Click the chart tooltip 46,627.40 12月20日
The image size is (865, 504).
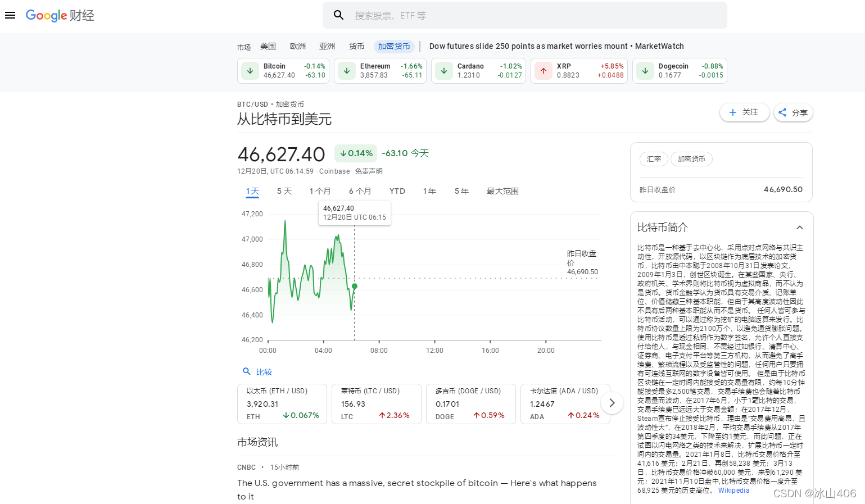point(355,213)
